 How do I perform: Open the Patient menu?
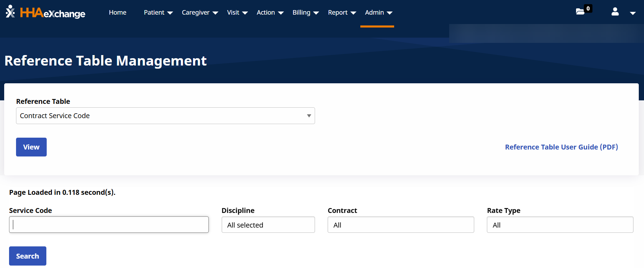click(158, 13)
